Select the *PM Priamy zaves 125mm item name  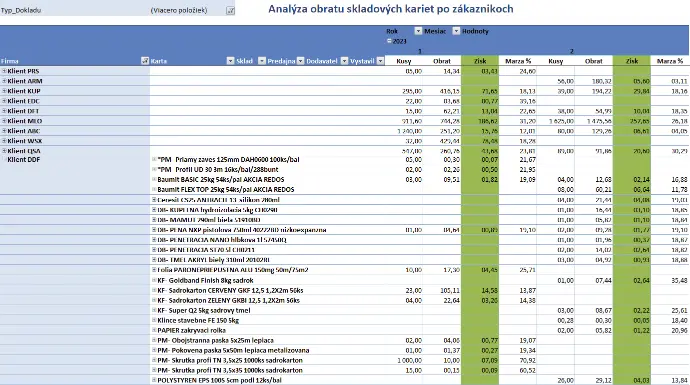(228, 160)
